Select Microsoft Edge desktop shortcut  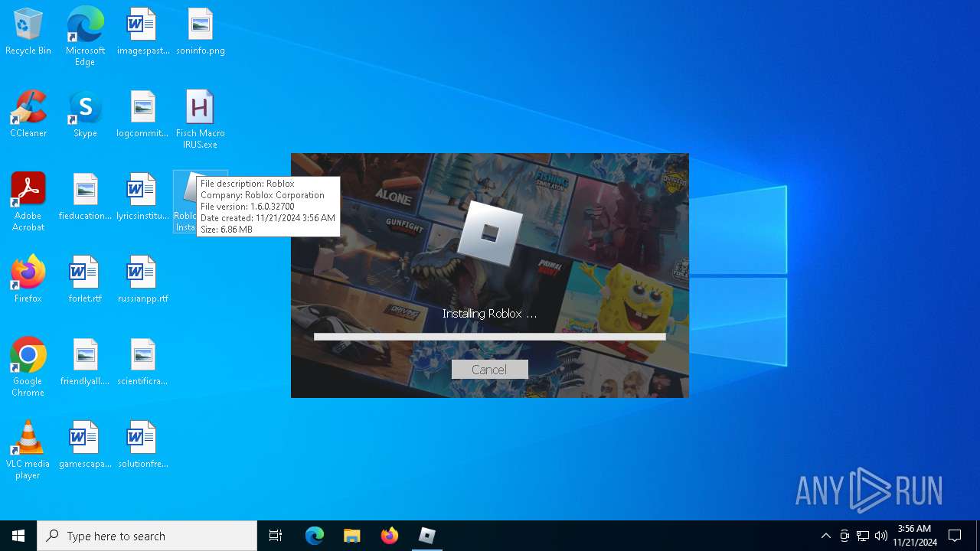85,37
